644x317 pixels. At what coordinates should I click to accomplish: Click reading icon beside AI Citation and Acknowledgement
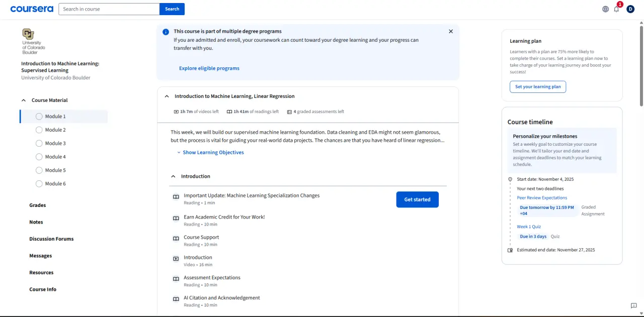[176, 299]
